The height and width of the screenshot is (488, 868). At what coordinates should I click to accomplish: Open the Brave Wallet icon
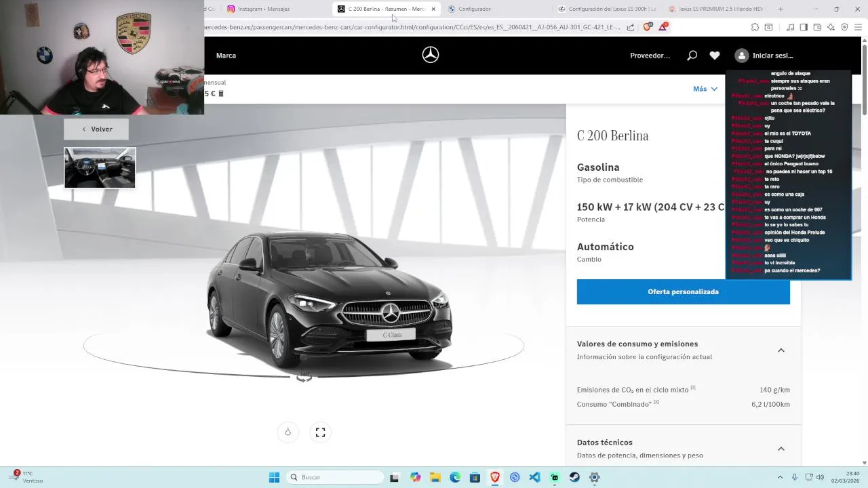click(x=817, y=27)
